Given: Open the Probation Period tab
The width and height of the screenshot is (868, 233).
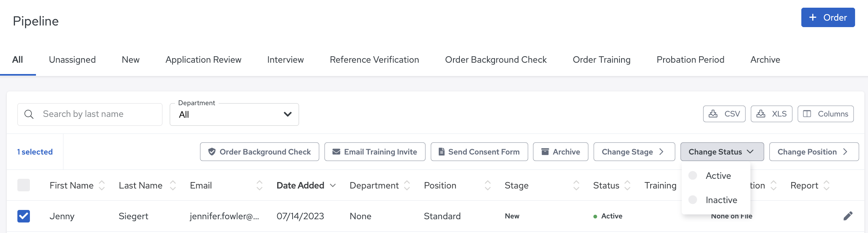Looking at the screenshot, I should (690, 60).
